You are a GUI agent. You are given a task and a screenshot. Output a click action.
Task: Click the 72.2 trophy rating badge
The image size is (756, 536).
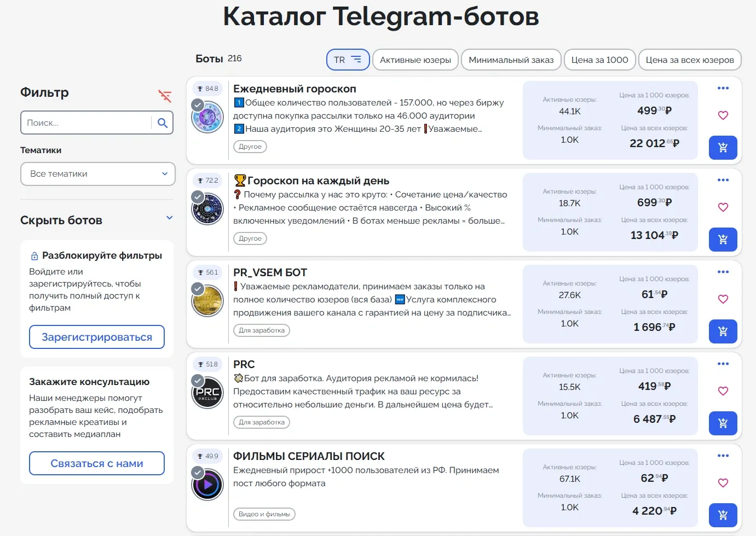click(207, 180)
